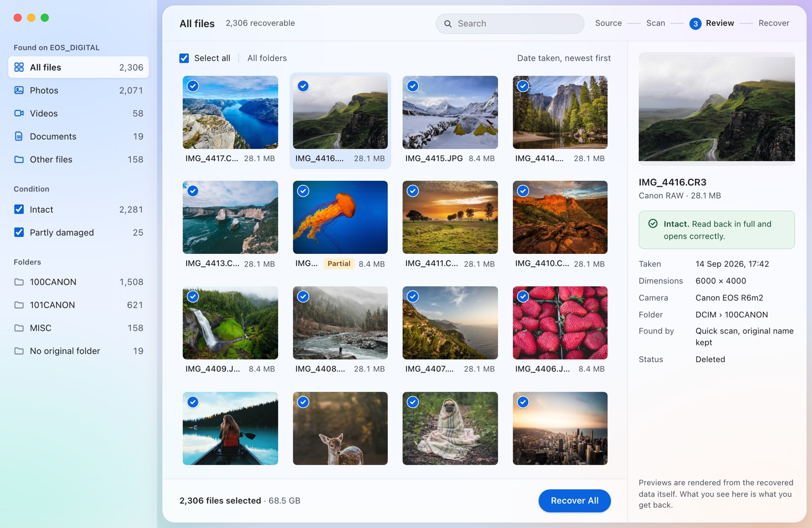Click the large preview image of IMG_4416.CR3
The image size is (812, 528).
tap(717, 109)
